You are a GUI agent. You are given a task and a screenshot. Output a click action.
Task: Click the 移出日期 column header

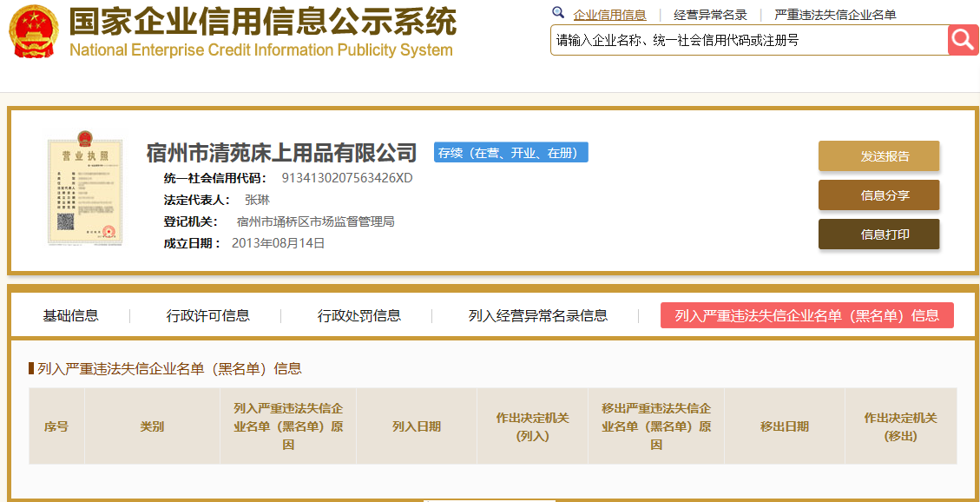(785, 426)
